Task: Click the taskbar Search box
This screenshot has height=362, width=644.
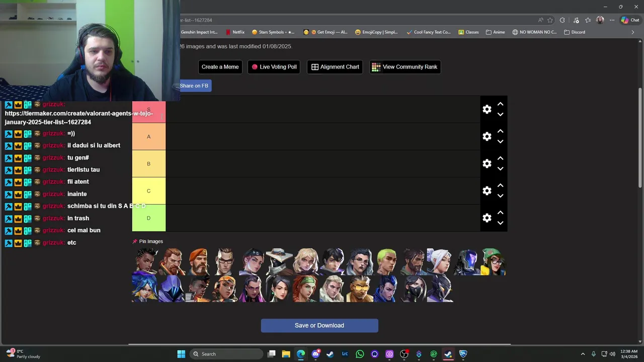Action: pyautogui.click(x=227, y=354)
